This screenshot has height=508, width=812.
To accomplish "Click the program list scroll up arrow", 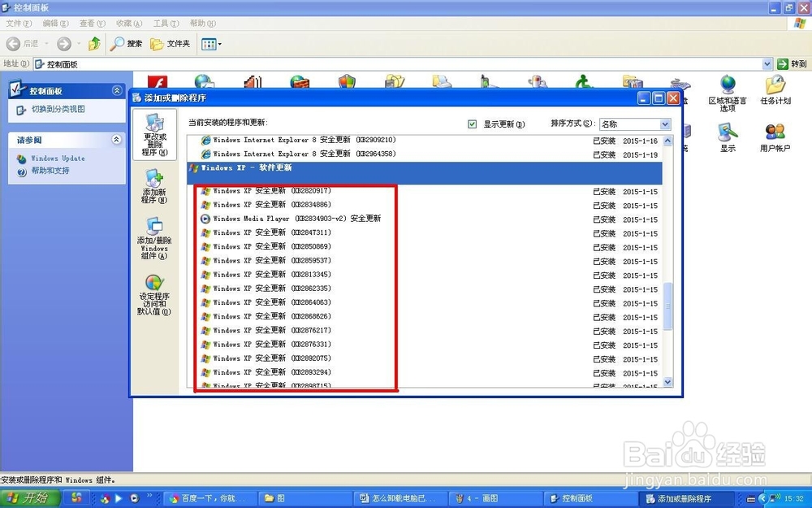I will (x=667, y=141).
